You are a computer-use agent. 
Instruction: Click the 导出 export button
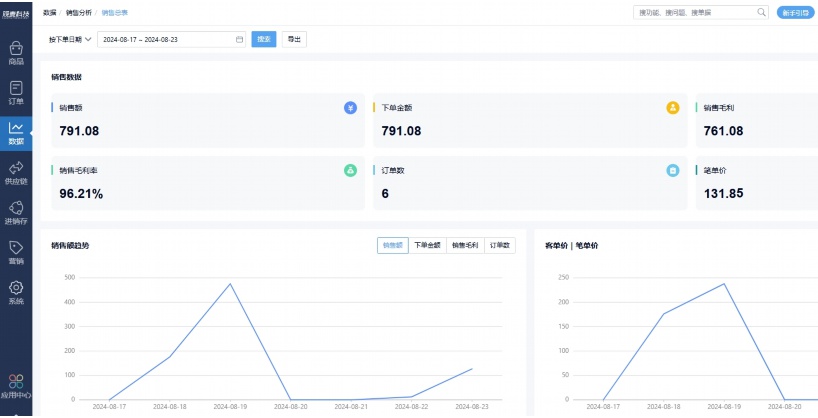pyautogui.click(x=293, y=39)
